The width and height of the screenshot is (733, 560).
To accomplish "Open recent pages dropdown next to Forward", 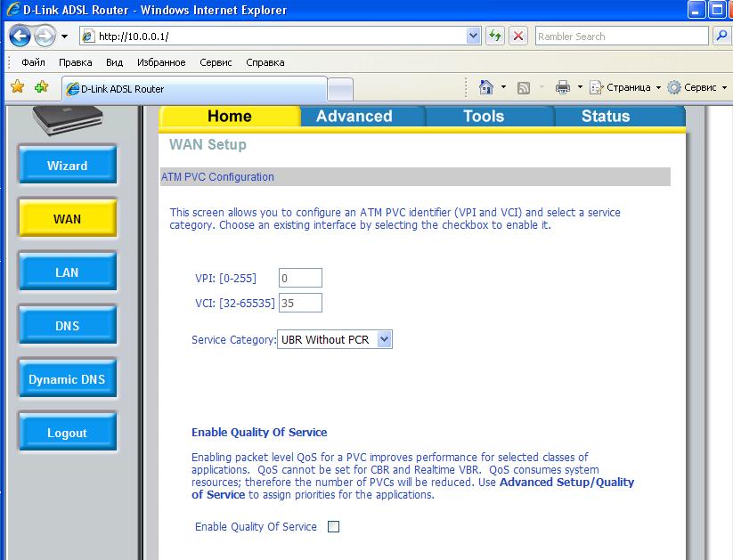I will (x=64, y=36).
